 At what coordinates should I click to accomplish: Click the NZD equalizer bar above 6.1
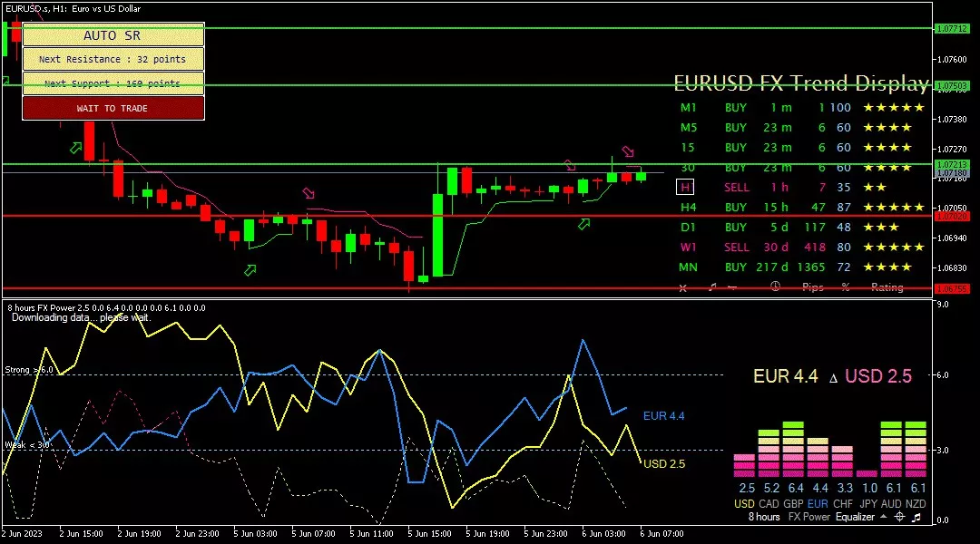coord(916,450)
